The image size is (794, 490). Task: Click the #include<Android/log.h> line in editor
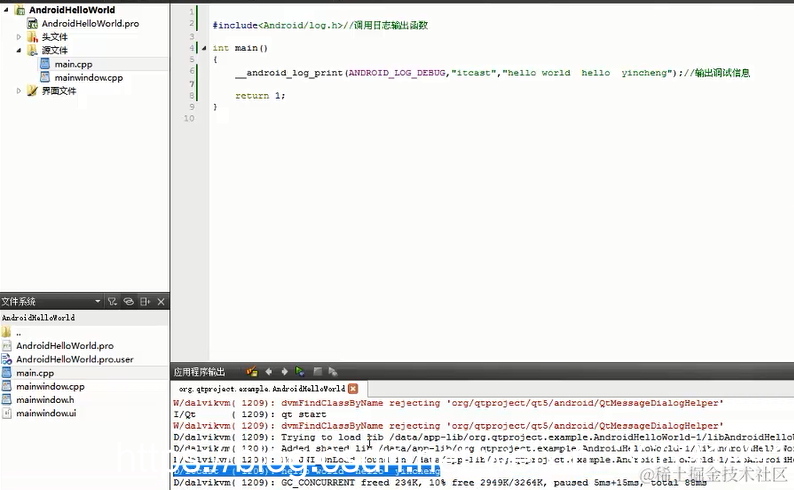[x=320, y=25]
